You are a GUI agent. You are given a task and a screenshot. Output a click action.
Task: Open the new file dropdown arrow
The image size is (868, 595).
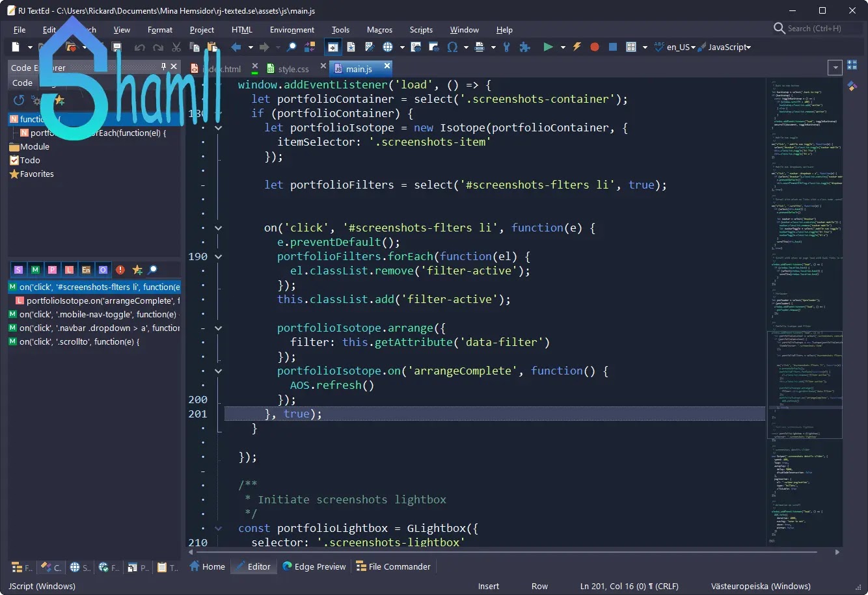click(x=30, y=47)
